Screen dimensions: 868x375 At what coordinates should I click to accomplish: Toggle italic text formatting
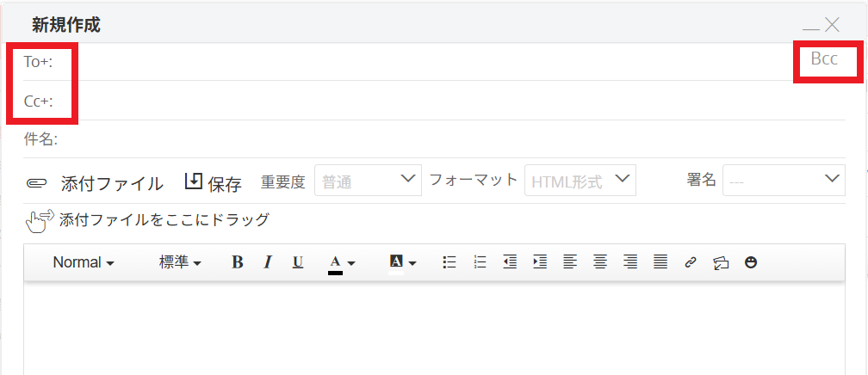coord(268,262)
